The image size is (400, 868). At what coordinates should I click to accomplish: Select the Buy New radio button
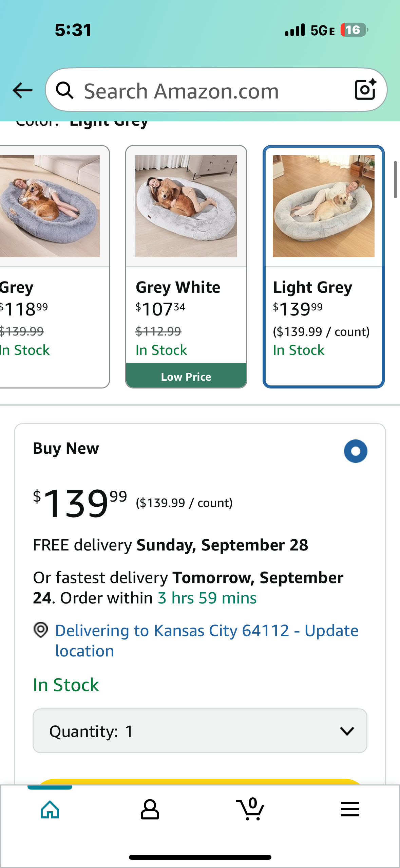coord(355,451)
